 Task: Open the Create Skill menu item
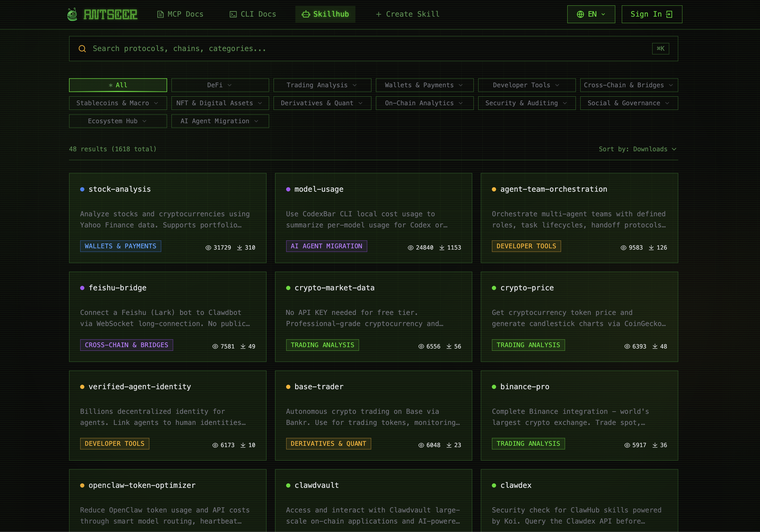(408, 14)
